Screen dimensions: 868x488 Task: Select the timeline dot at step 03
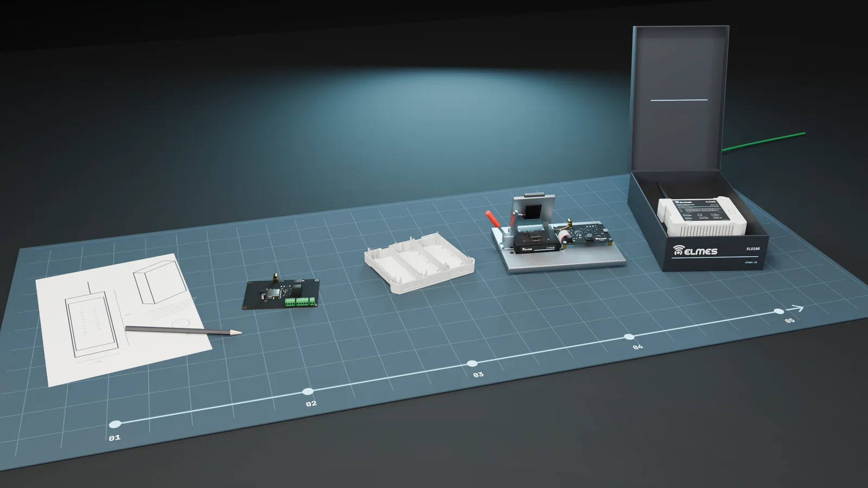[x=473, y=363]
